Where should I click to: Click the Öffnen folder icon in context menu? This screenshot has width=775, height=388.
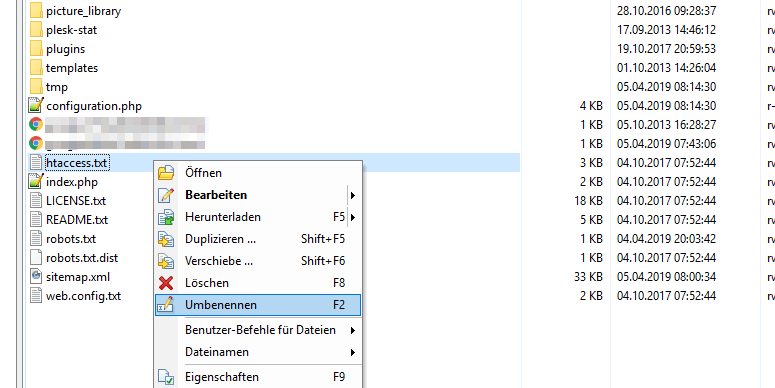(166, 173)
